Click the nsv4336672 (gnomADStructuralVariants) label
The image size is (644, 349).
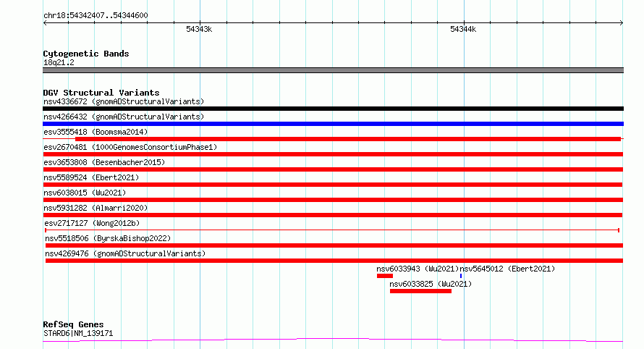point(124,101)
